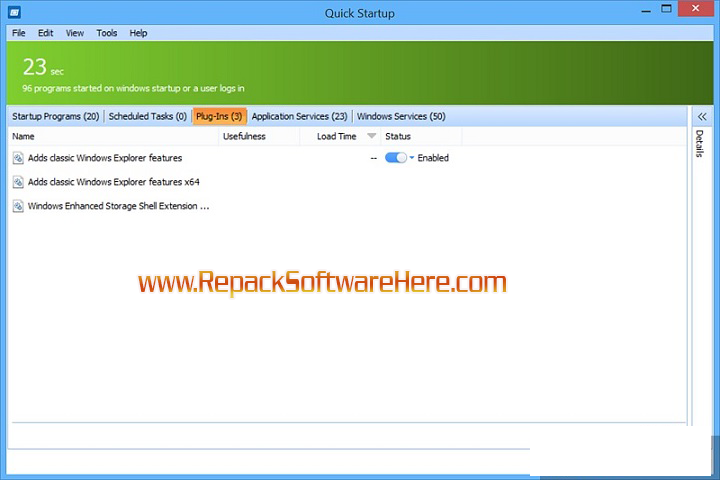Click the Enabled status text
The width and height of the screenshot is (720, 480).
pos(433,158)
